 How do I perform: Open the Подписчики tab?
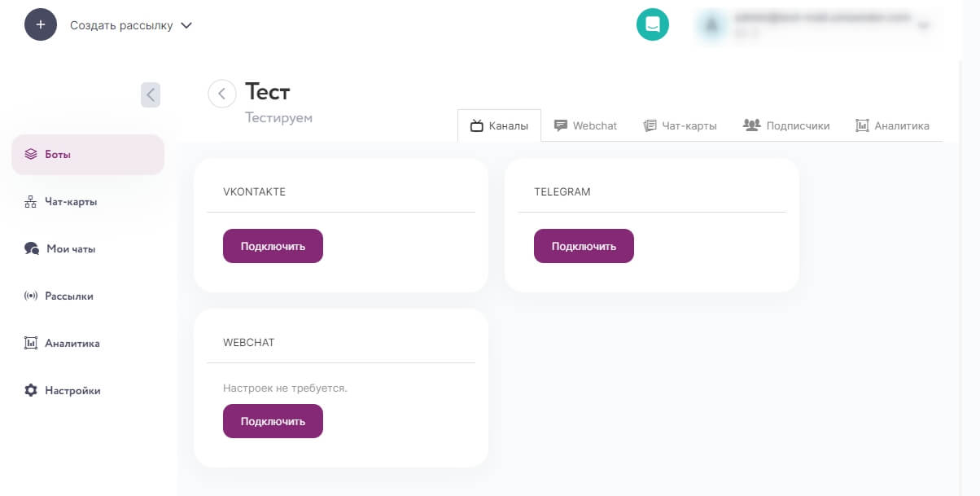pyautogui.click(x=786, y=125)
